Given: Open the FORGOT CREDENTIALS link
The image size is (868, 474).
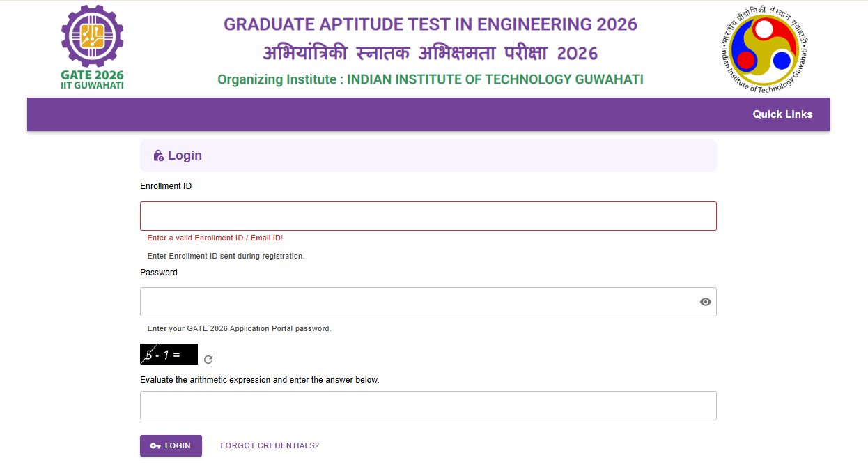Looking at the screenshot, I should tap(269, 445).
